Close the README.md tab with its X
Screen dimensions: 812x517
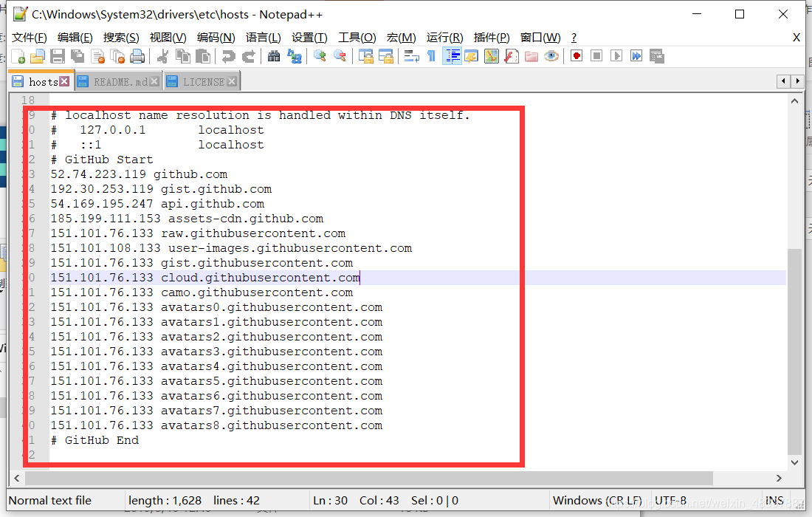click(154, 81)
